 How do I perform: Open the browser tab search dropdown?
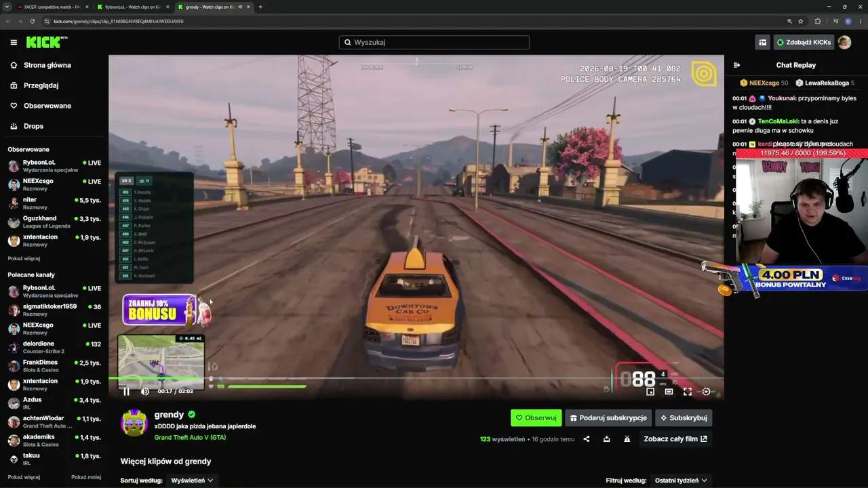(7, 7)
